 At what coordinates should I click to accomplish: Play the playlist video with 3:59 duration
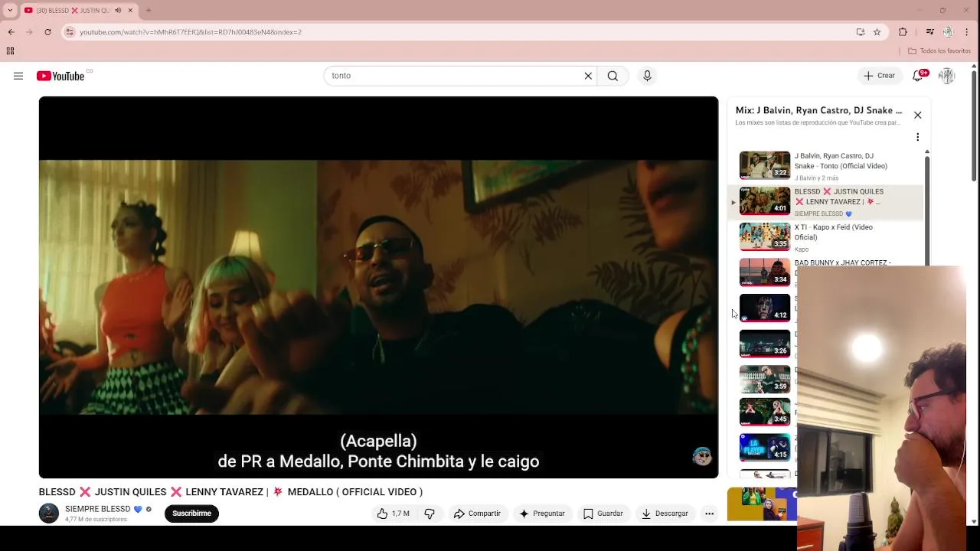[x=765, y=379]
